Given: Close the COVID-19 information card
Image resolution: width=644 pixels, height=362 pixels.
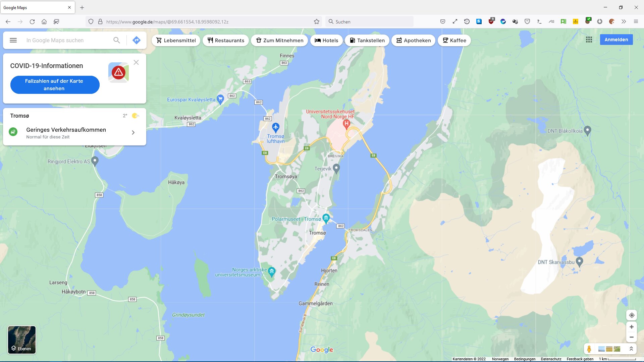Looking at the screenshot, I should pyautogui.click(x=136, y=62).
